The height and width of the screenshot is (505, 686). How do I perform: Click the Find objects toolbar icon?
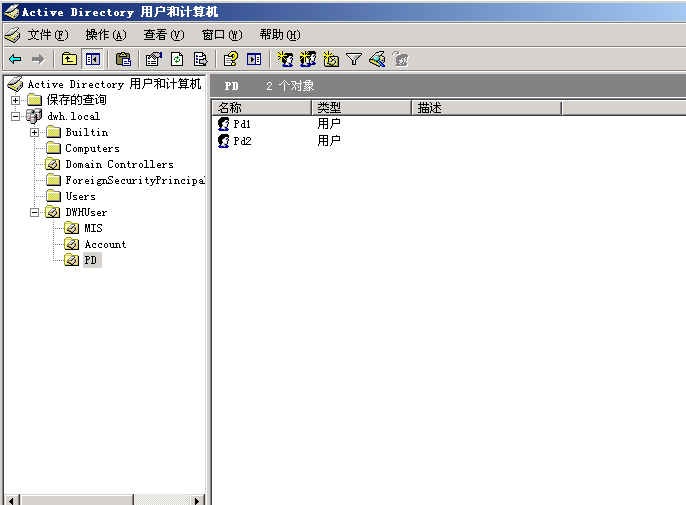pyautogui.click(x=377, y=59)
